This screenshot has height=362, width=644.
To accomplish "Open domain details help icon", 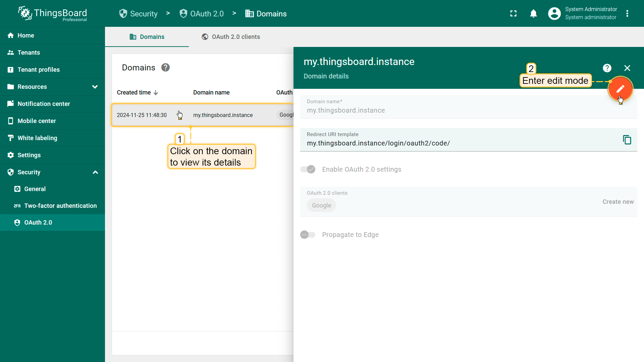I will click(x=607, y=68).
